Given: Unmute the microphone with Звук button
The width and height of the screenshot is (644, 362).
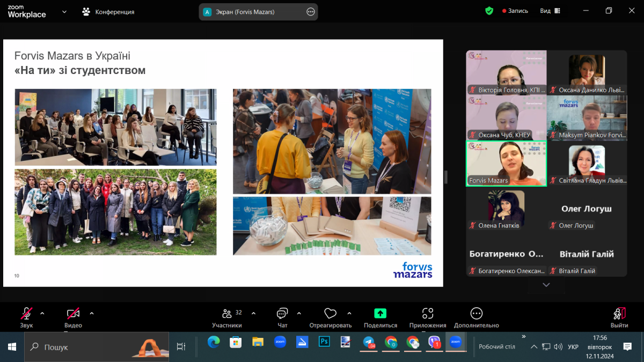Looking at the screenshot, I should point(26,314).
